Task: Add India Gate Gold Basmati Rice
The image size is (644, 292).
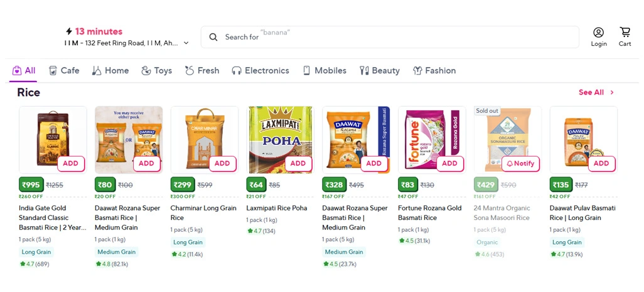Action: 70,164
